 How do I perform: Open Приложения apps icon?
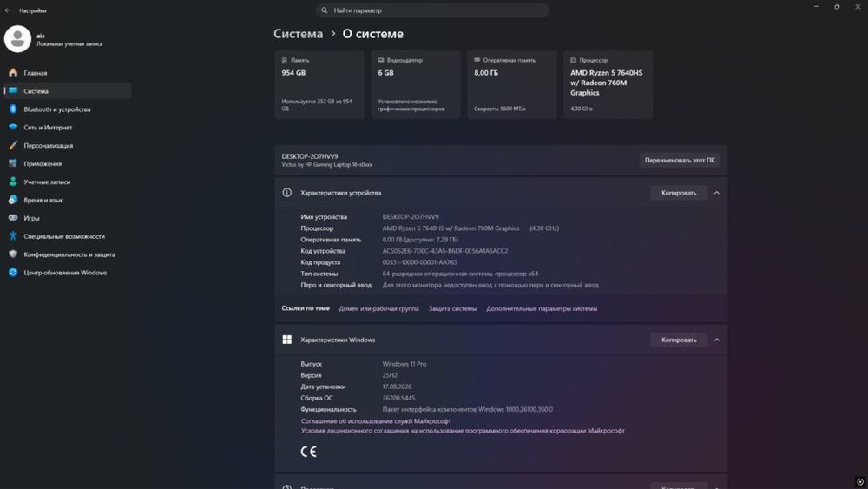13,163
